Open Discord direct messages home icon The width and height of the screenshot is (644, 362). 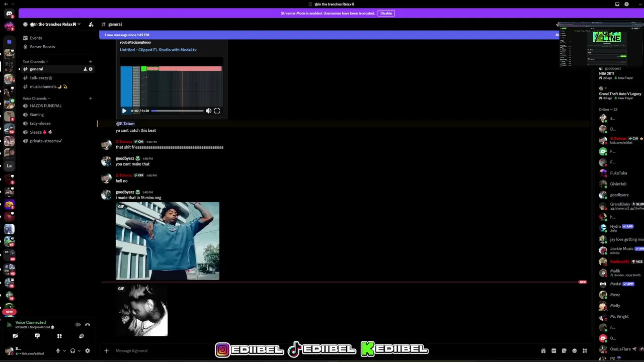(9, 14)
